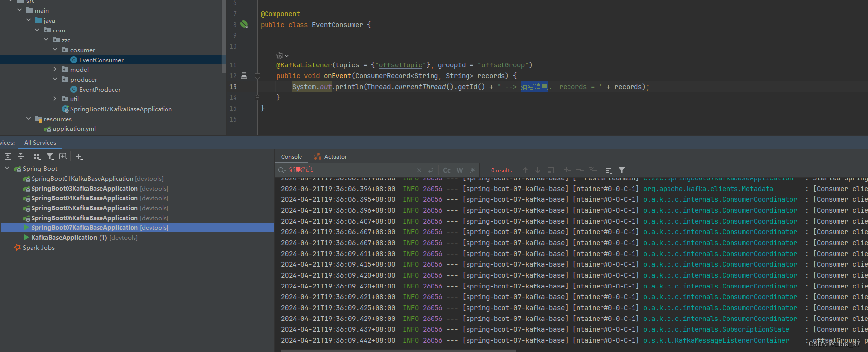Collapse the zzc package node
This screenshot has width=868, height=352.
click(x=46, y=40)
